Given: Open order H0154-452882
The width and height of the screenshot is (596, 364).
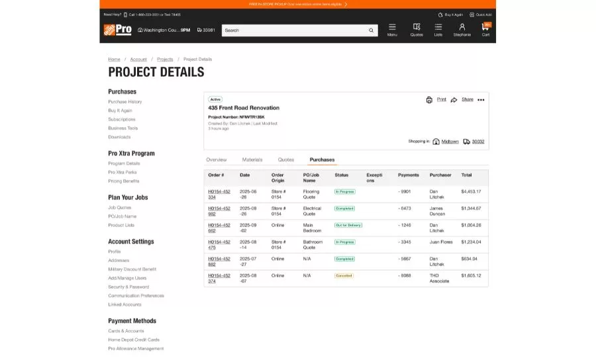Looking at the screenshot, I should point(219,261).
